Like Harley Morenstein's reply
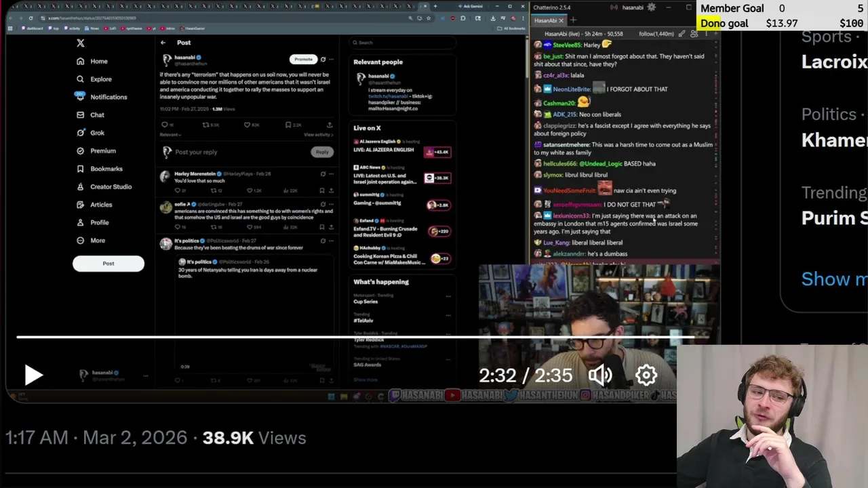The height and width of the screenshot is (488, 868). 250,190
